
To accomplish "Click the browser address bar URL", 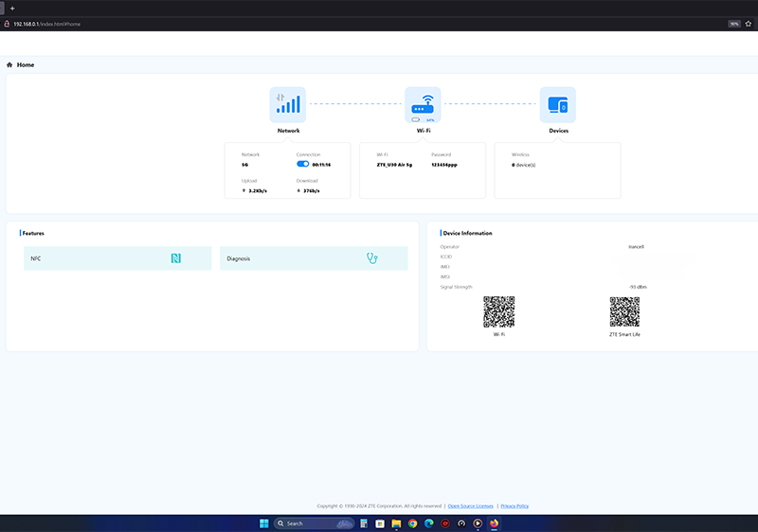I will [46, 24].
